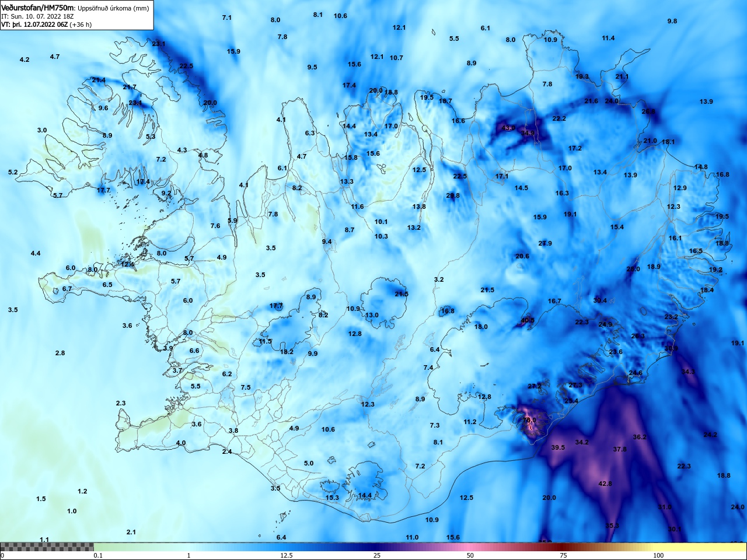
Task: Click the 13.8 precipitation value
Action: coord(419,206)
